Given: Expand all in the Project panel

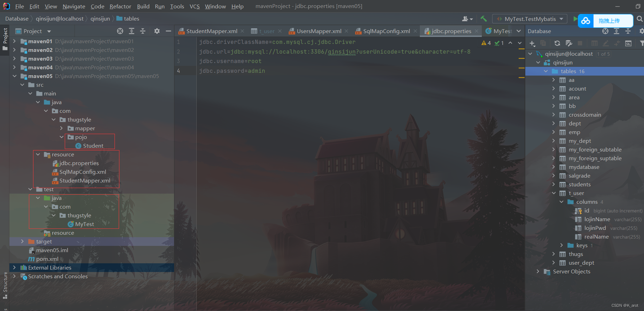Looking at the screenshot, I should pyautogui.click(x=132, y=31).
